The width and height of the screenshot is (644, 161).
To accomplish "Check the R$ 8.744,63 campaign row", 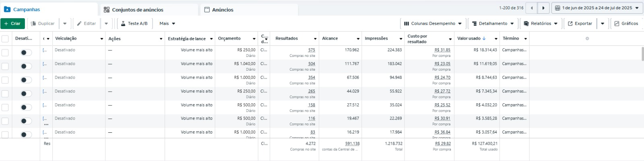I will tap(5, 80).
